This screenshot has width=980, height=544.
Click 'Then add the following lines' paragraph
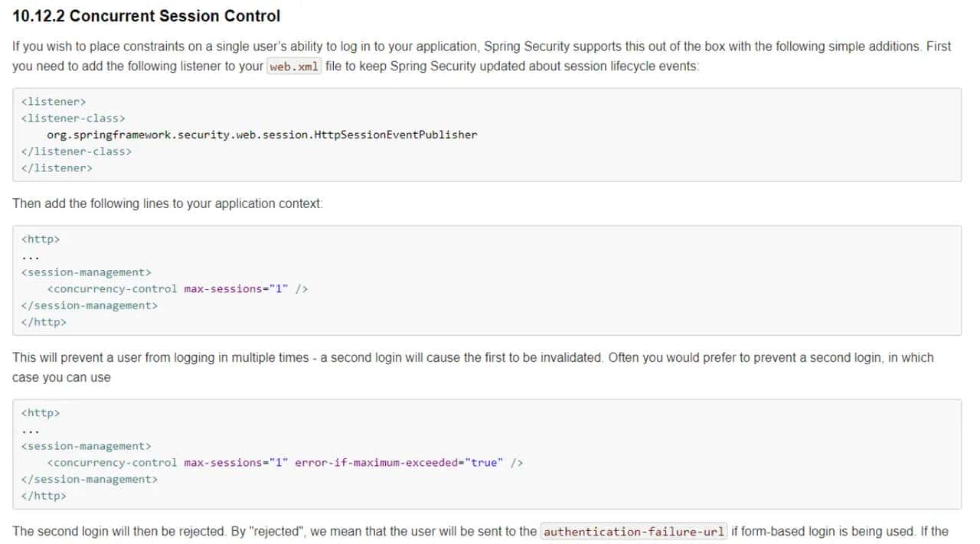pos(168,204)
